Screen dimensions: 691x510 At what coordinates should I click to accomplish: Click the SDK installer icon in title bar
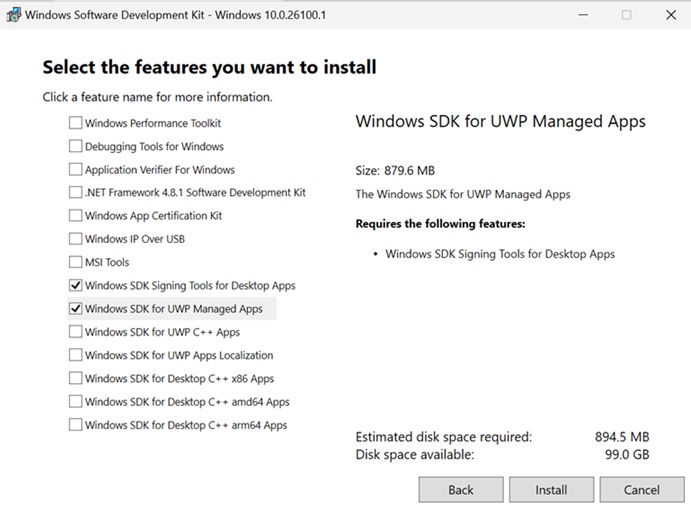13,15
